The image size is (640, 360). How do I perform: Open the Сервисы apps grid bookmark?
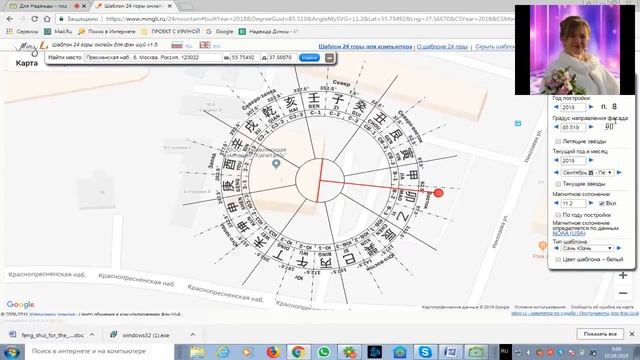[x=23, y=31]
